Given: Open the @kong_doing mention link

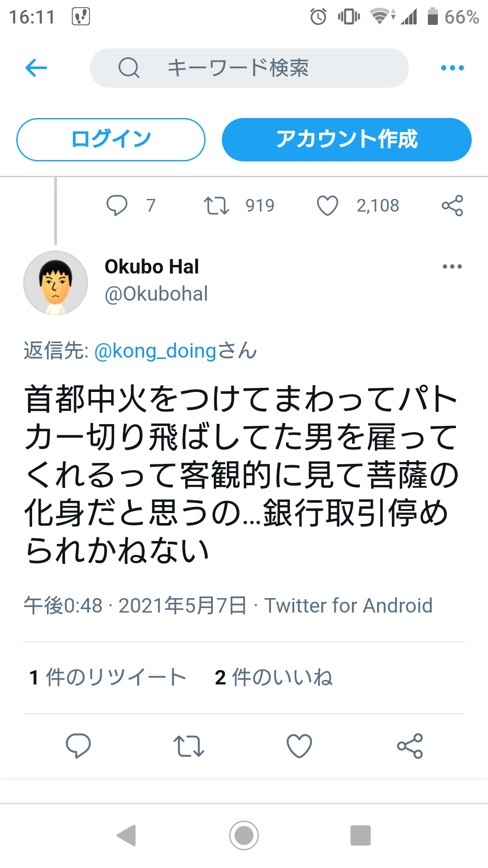Looking at the screenshot, I should 155,351.
